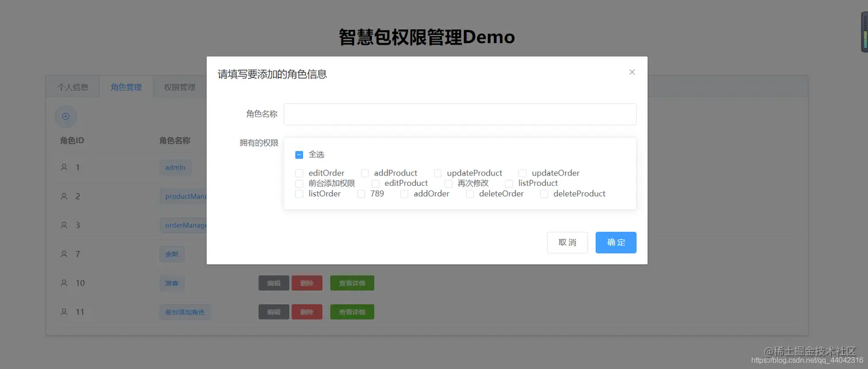Switch to the 角色管理 tab
Image resolution: width=868 pixels, height=369 pixels.
(x=126, y=87)
